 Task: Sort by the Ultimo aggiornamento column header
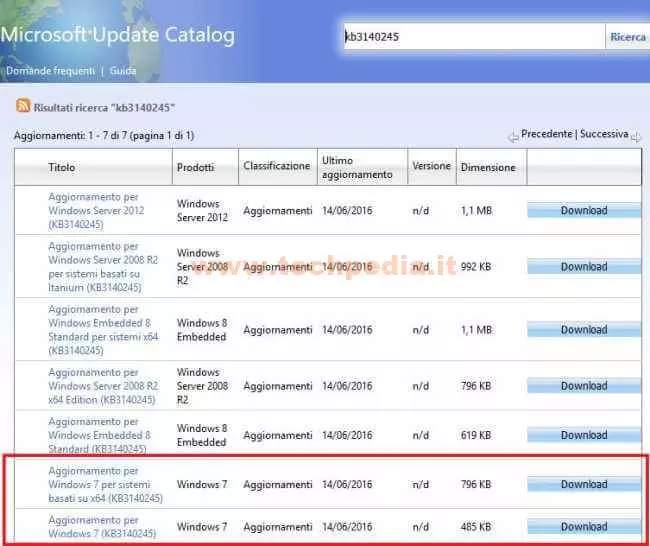click(357, 167)
